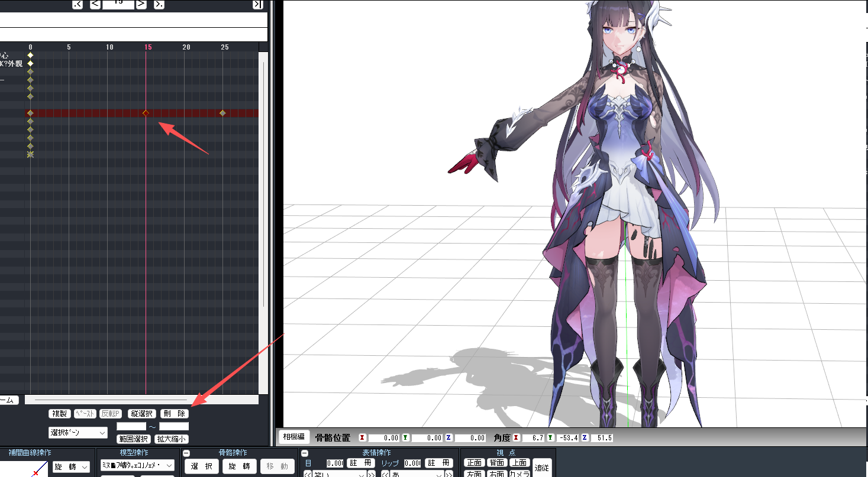Click the blue Z icon beside 骨骼位置
This screenshot has height=477, width=868.
[449, 438]
